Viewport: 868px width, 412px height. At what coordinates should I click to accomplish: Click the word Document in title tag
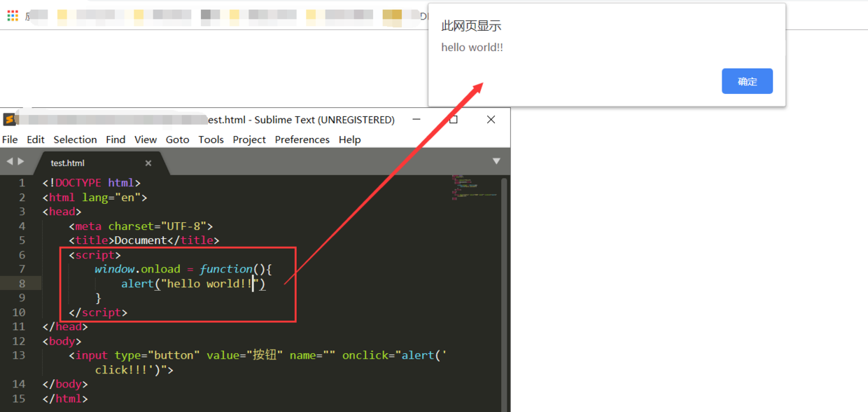coord(141,240)
